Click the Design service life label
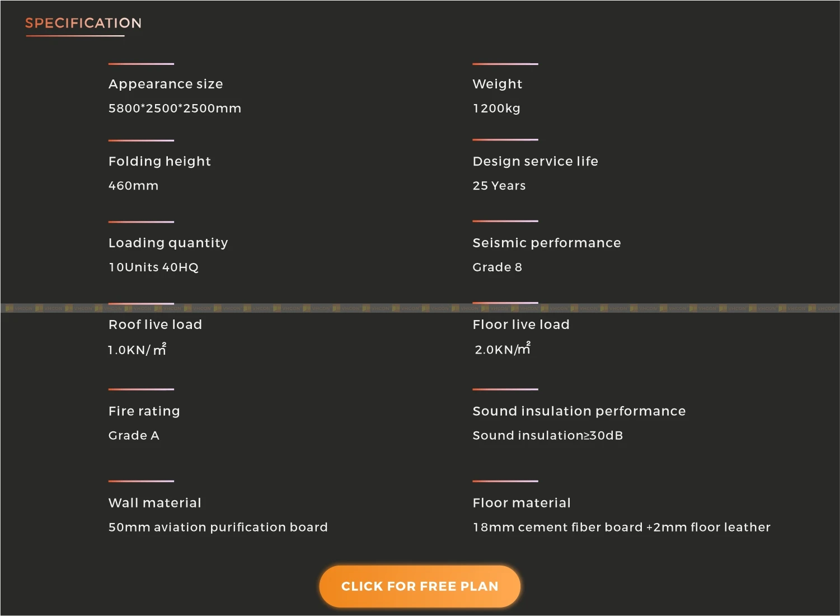 tap(535, 161)
